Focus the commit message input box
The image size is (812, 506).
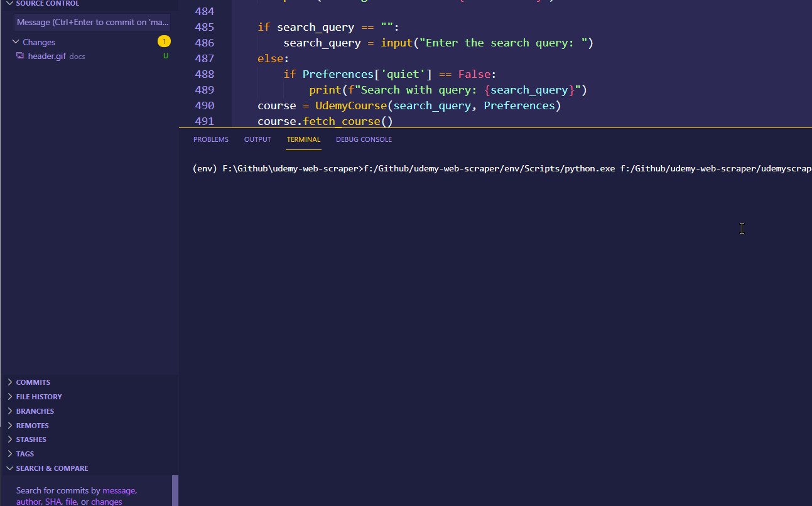pyautogui.click(x=92, y=22)
